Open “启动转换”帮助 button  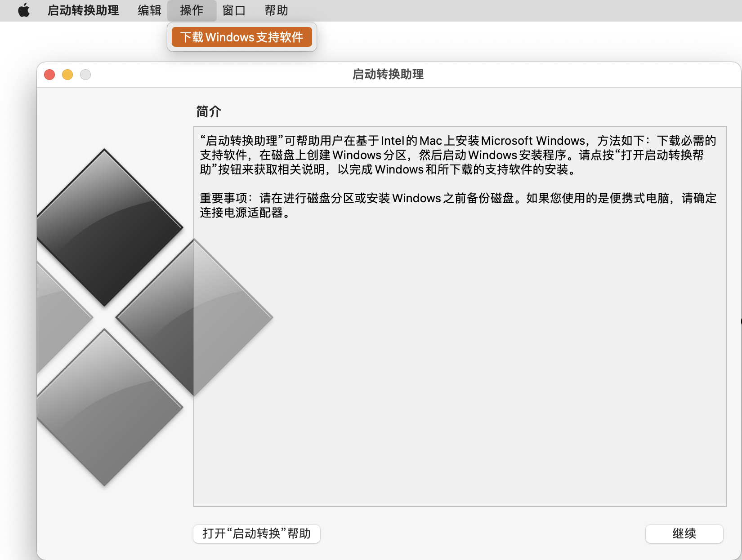(256, 533)
